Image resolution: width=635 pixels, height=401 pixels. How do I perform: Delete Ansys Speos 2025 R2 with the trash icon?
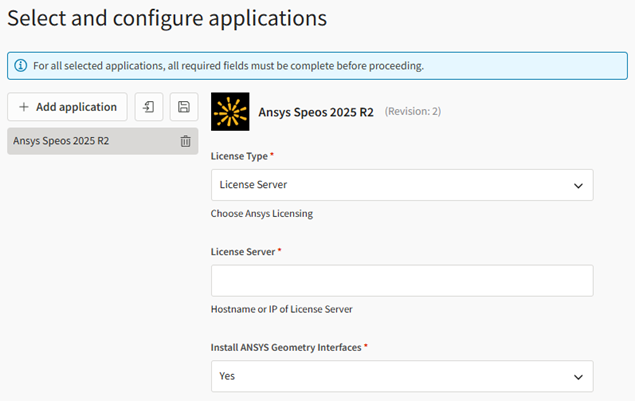(x=185, y=141)
